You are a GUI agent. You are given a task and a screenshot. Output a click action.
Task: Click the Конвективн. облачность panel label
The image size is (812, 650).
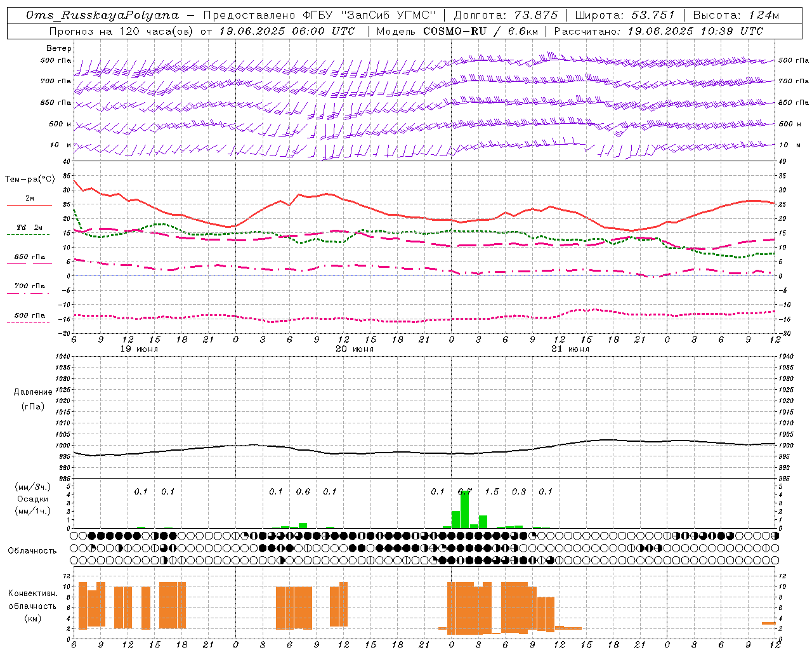tap(32, 599)
